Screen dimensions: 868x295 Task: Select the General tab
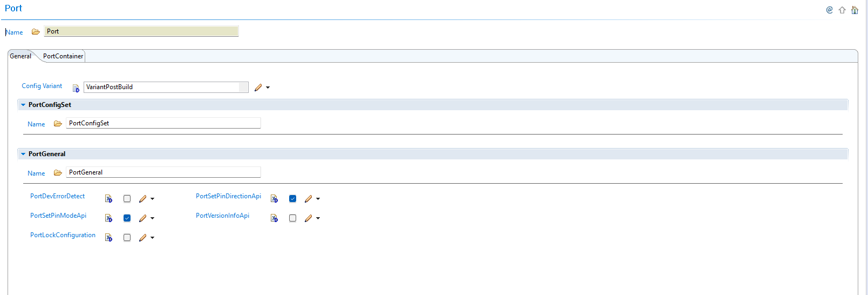[20, 56]
